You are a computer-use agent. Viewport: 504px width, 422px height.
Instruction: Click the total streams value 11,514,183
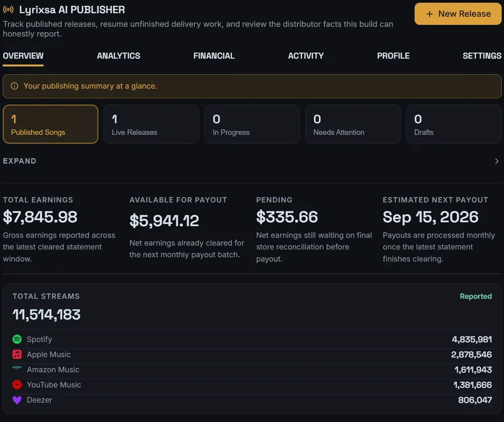tap(46, 315)
